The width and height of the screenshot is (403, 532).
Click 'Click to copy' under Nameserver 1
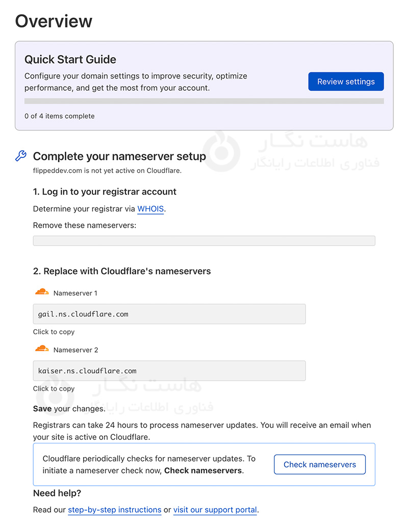click(x=54, y=332)
